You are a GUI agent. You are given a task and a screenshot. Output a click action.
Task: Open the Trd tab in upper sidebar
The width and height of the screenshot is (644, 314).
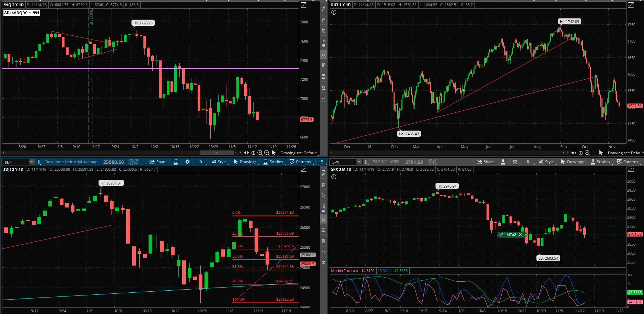[323, 8]
